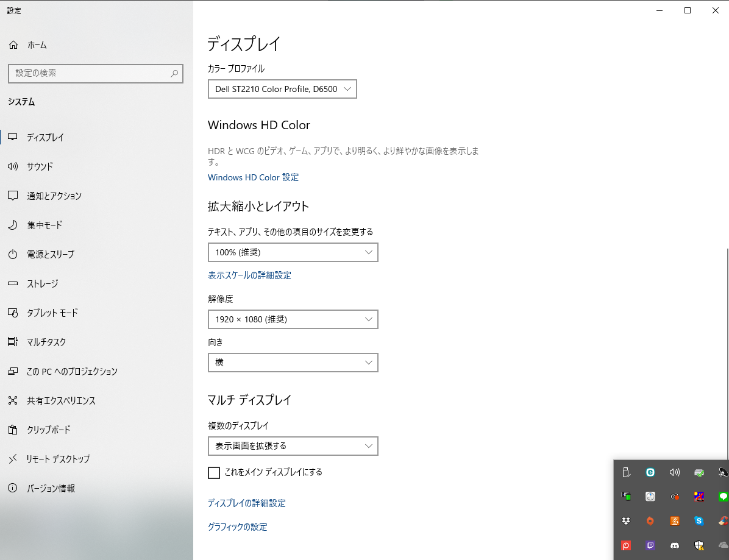The image size is (729, 560).
Task: Click the ホーム home icon
Action: tap(13, 45)
